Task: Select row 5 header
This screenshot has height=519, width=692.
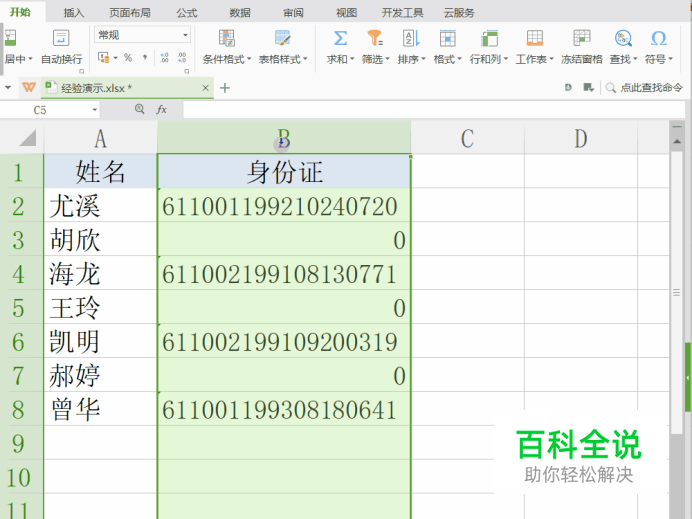Action: 21,308
